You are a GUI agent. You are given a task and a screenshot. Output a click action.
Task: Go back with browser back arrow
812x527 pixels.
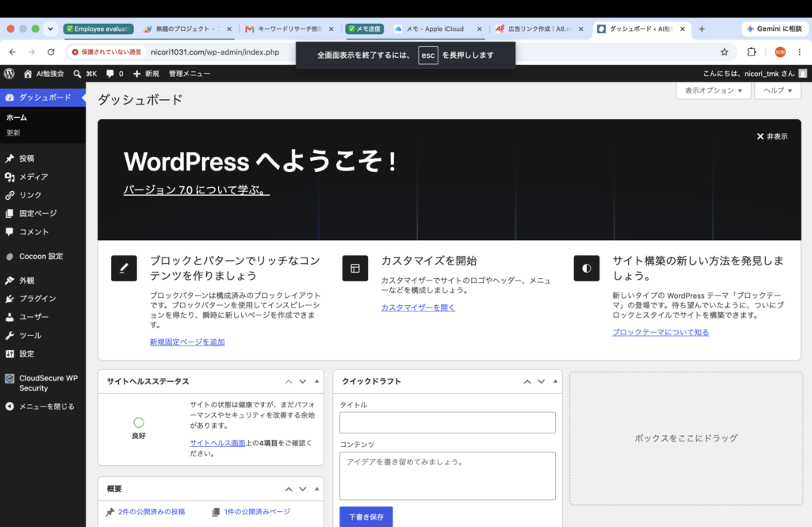click(13, 52)
